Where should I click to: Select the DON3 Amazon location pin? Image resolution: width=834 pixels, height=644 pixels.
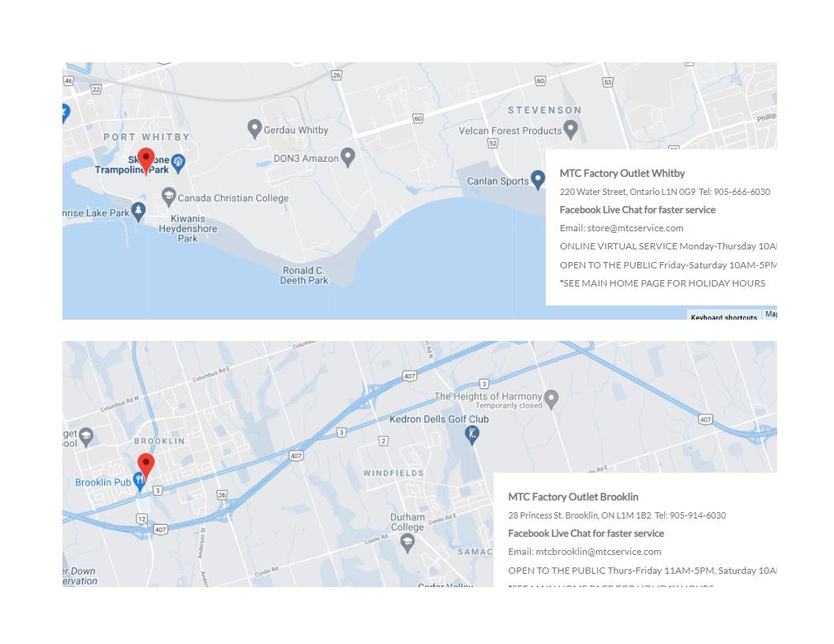(347, 157)
